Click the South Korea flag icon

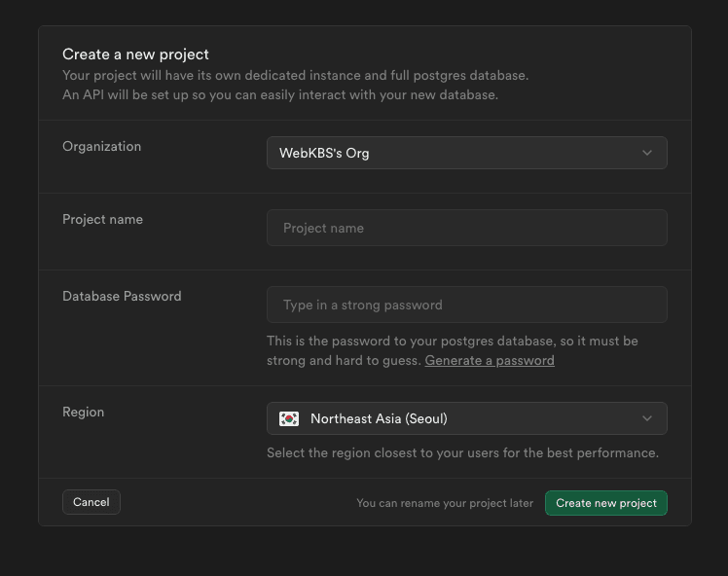tap(289, 418)
